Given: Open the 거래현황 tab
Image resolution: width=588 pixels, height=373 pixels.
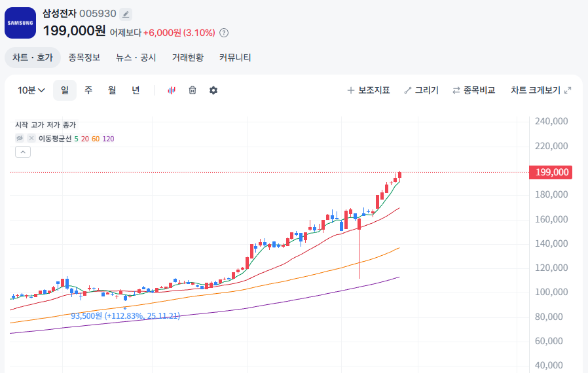Looking at the screenshot, I should (x=188, y=58).
